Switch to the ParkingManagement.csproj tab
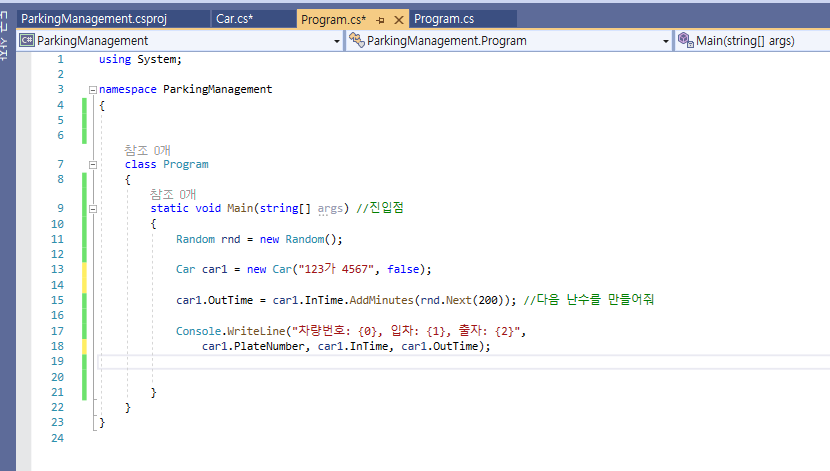 tap(94, 19)
